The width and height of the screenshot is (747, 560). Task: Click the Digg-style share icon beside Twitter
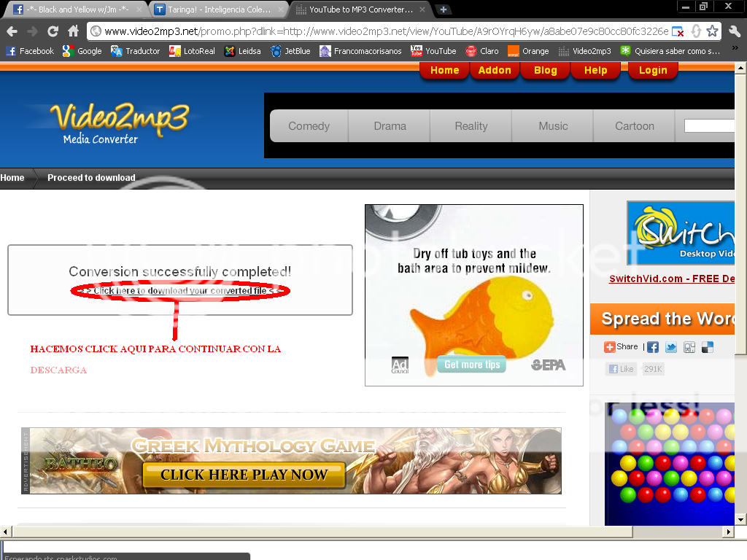tap(689, 347)
